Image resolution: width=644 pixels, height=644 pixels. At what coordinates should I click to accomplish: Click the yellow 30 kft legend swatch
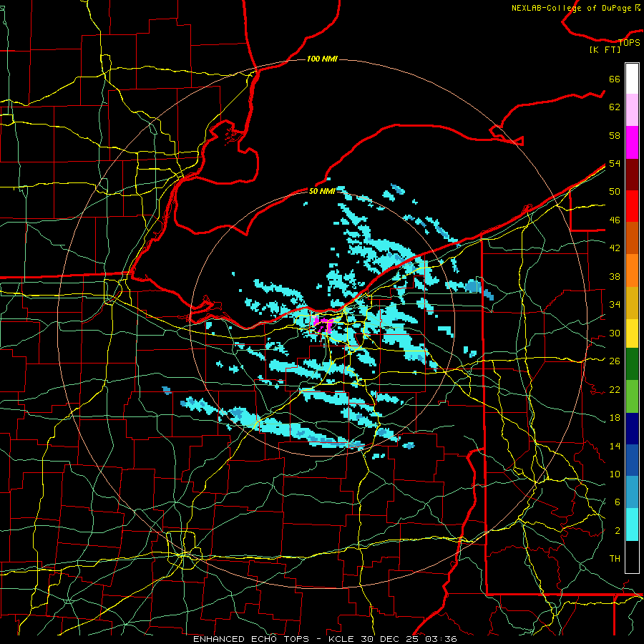[632, 333]
